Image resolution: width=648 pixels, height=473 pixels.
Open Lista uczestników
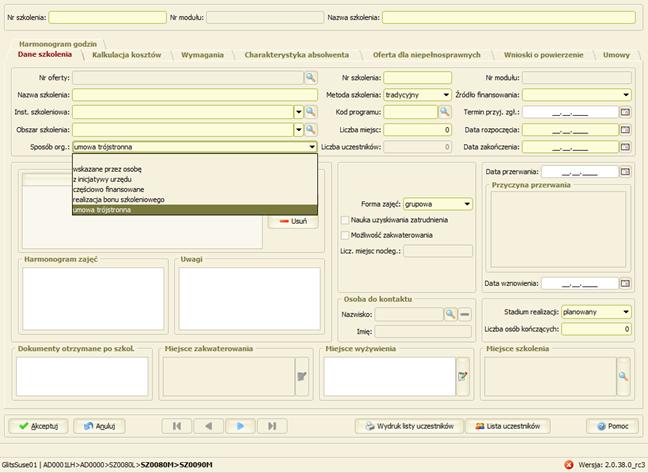pos(507,426)
